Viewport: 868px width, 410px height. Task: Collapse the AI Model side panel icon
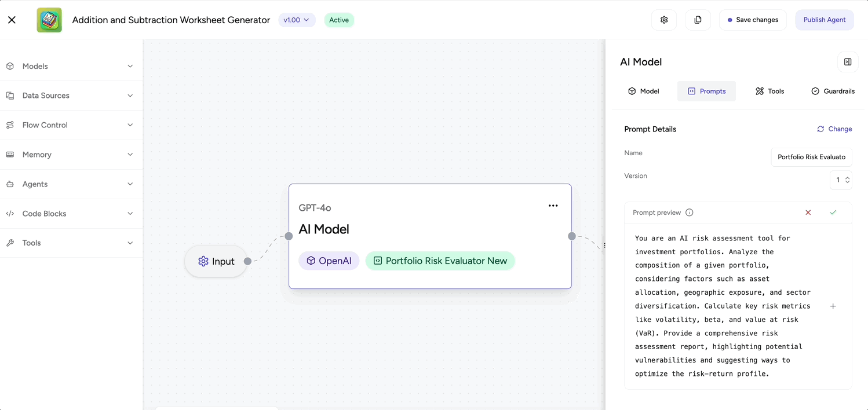coord(848,62)
